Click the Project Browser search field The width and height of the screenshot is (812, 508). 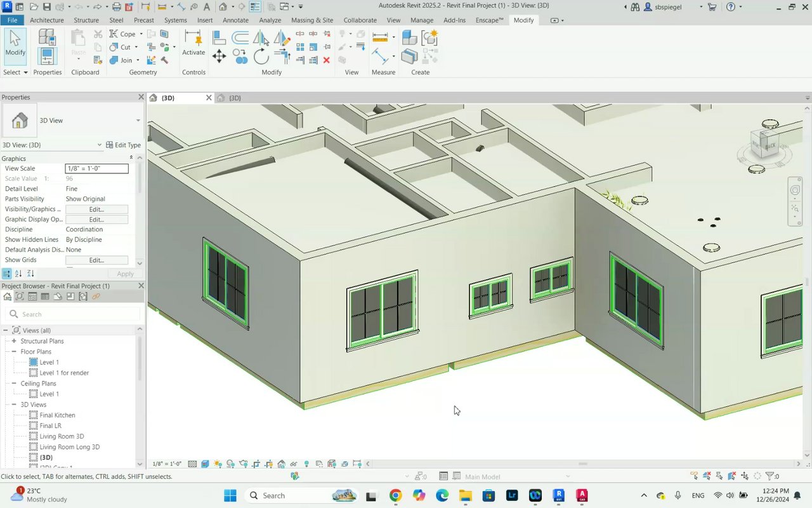click(x=73, y=314)
